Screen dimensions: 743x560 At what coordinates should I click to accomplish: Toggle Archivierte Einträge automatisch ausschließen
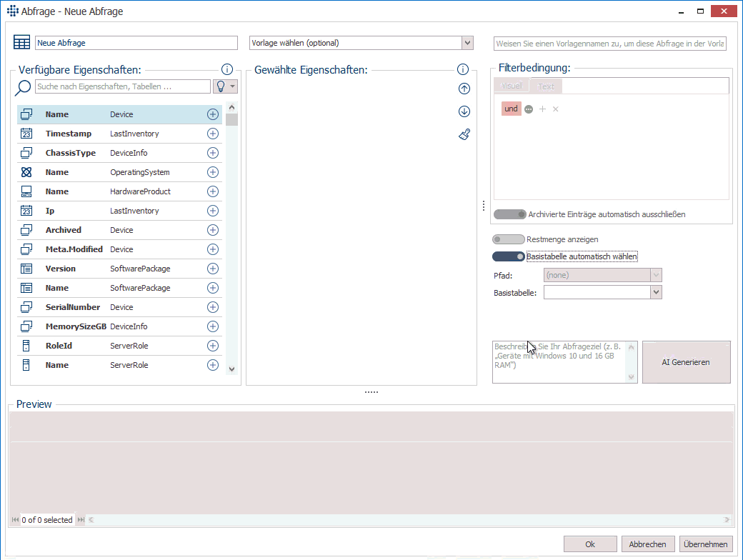(x=509, y=214)
